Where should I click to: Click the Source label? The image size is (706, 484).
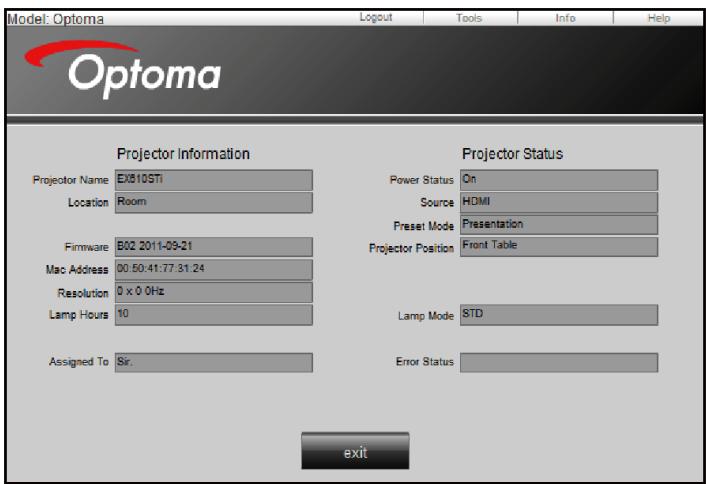pos(437,203)
